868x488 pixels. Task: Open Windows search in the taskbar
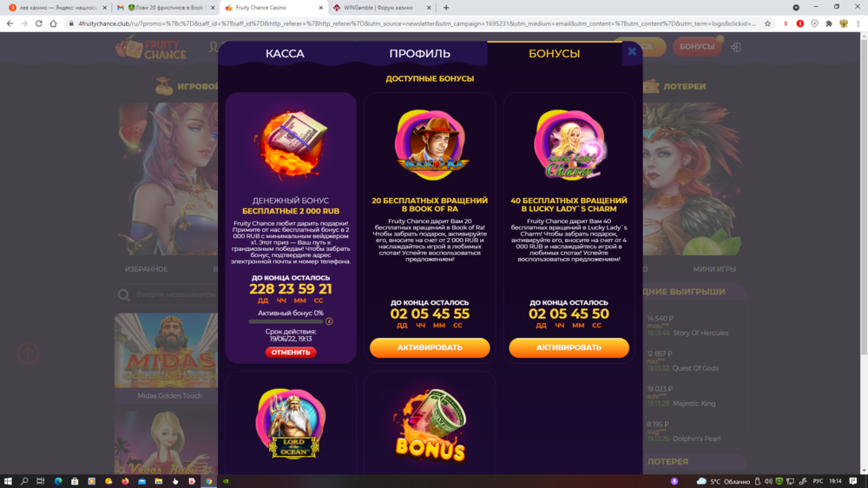pyautogui.click(x=24, y=481)
